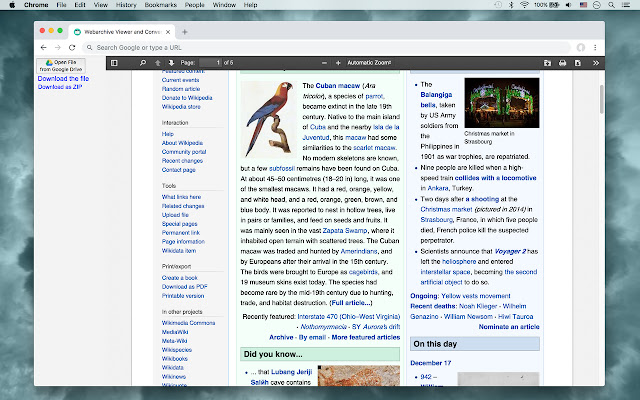This screenshot has width=640, height=400.
Task: Click the Download the file link
Action: (63, 78)
